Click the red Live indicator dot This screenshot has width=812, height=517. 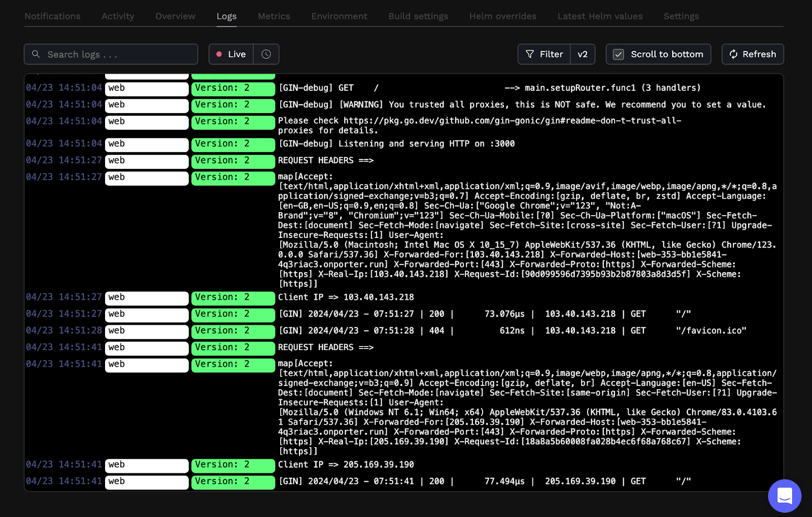point(219,54)
